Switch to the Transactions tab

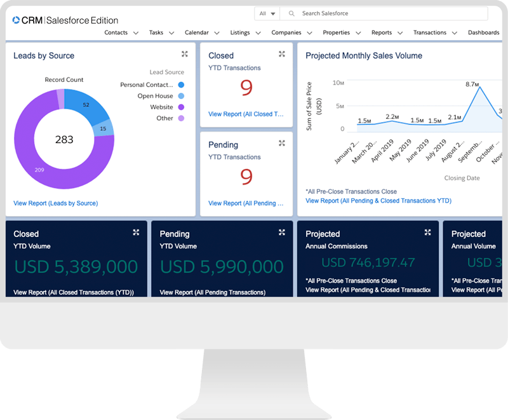pyautogui.click(x=430, y=32)
